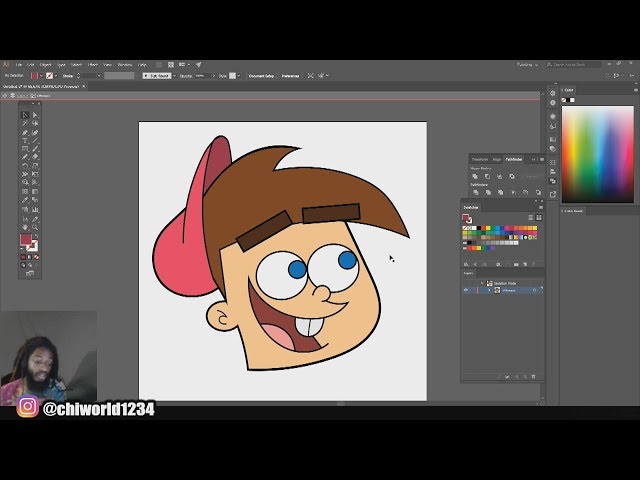Click the Pathfinder icon in collapsed panel dock
This screenshot has width=640, height=480.
coord(553,181)
